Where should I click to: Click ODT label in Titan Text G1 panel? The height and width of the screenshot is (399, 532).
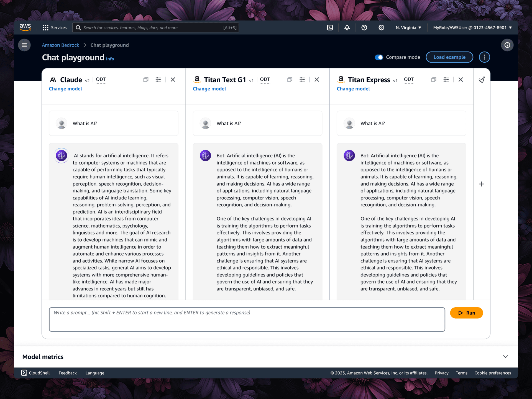point(265,79)
